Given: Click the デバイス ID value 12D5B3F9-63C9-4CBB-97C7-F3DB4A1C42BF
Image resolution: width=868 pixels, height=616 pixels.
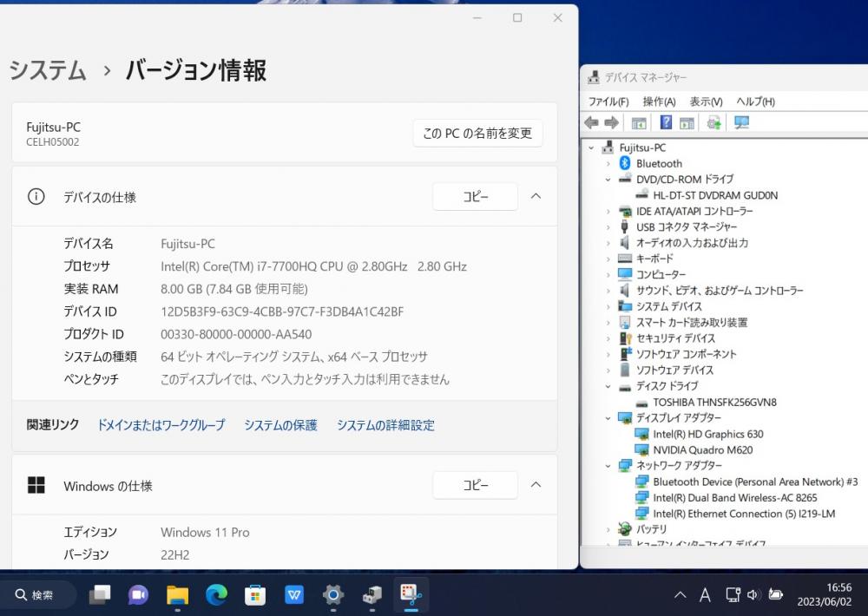Looking at the screenshot, I should [282, 311].
